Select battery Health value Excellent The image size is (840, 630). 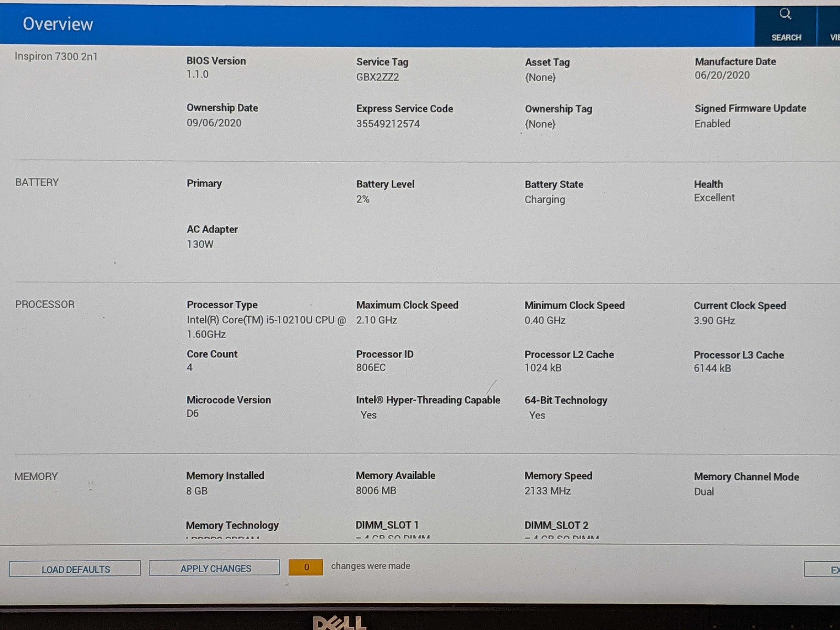pos(714,197)
